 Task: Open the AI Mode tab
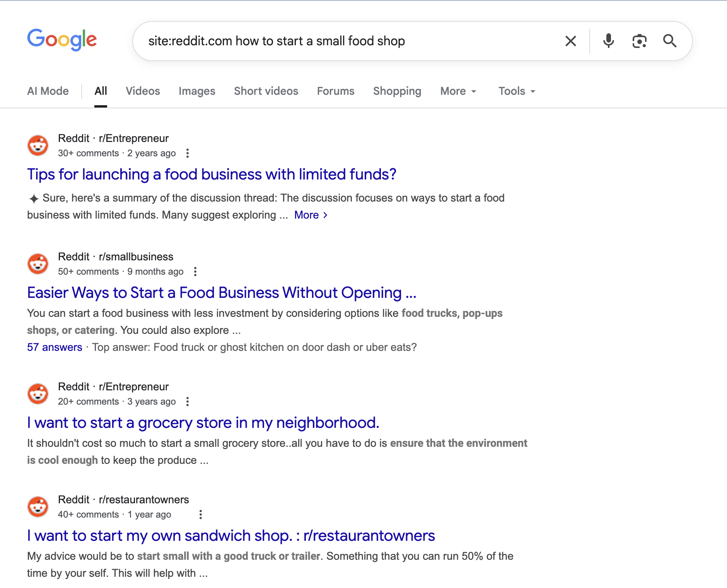[x=48, y=91]
